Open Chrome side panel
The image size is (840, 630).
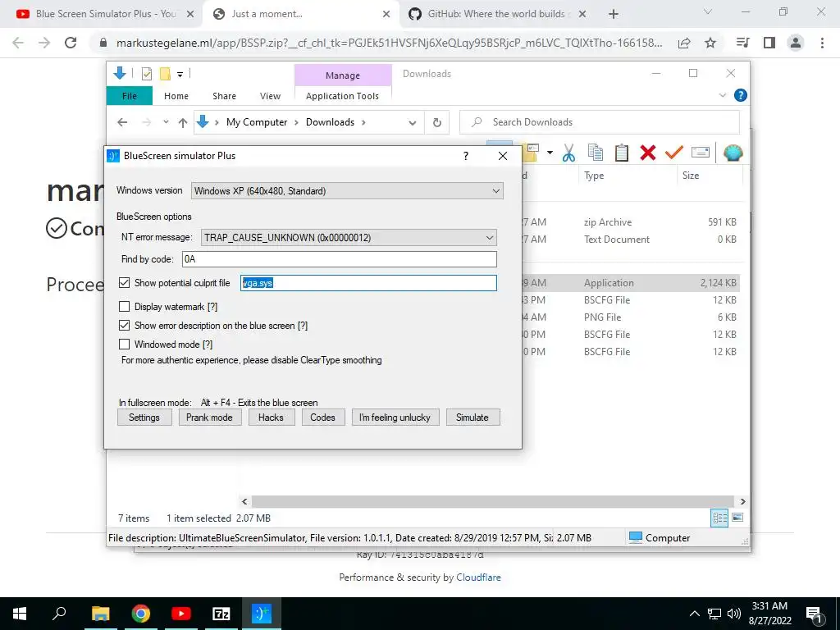pos(769,43)
